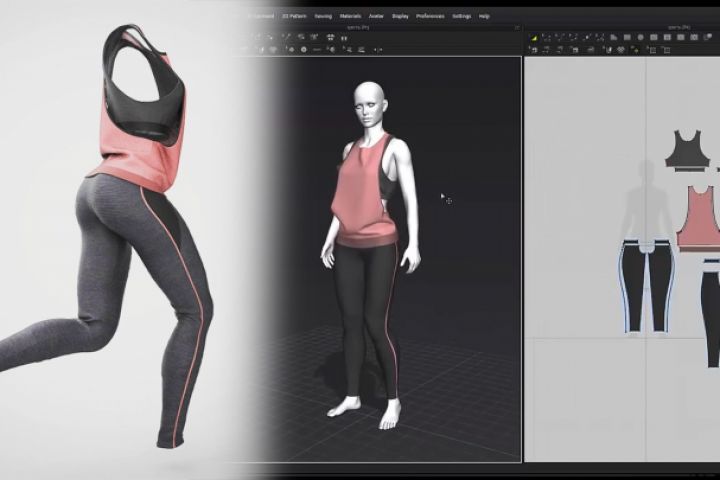Open the Materials menu
Screen dimensions: 720x480
pyautogui.click(x=350, y=16)
